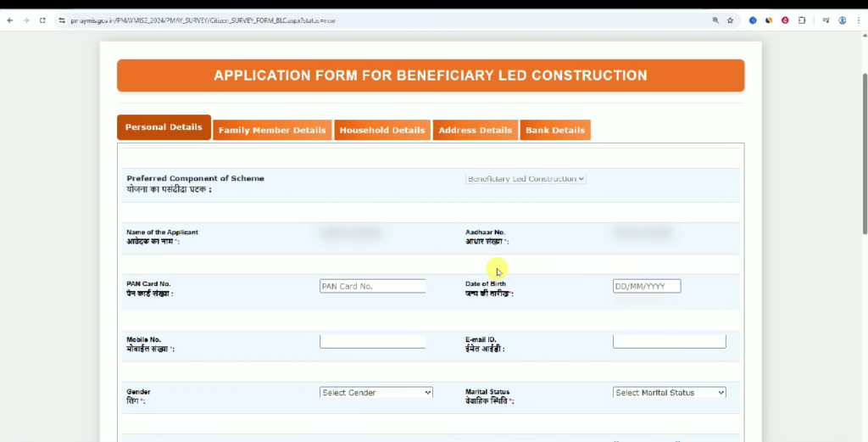
Task: Open the page zoom magnifier icon
Action: tap(715, 20)
